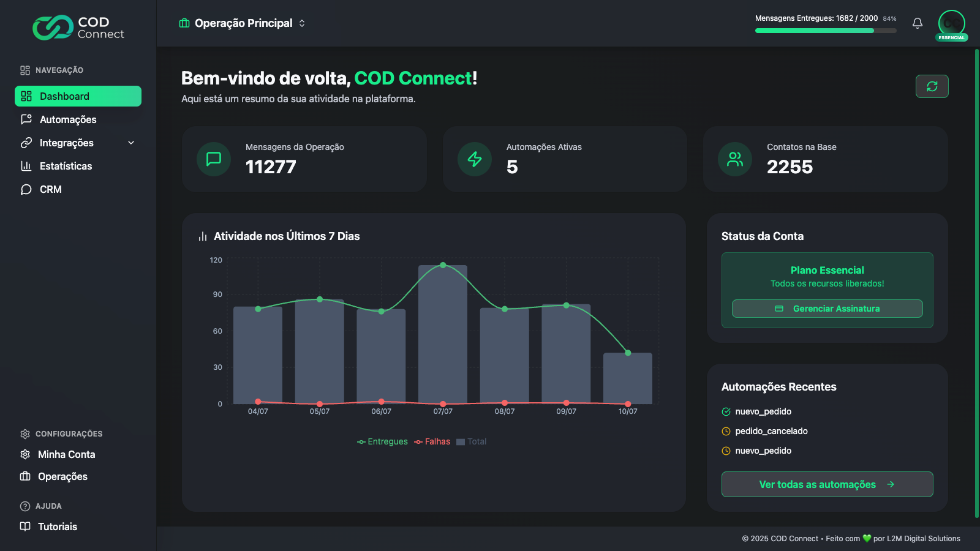Expand the Integrações submenu chevron

(131, 143)
